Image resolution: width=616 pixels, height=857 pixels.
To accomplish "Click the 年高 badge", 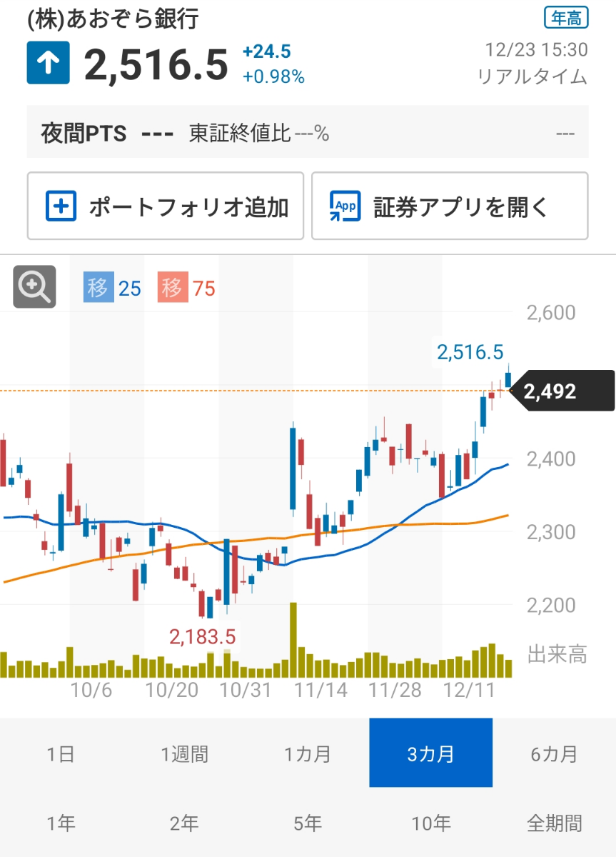I will click(565, 19).
